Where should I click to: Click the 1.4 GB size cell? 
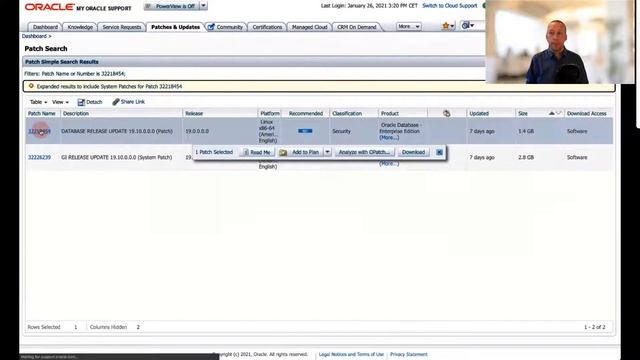point(526,131)
